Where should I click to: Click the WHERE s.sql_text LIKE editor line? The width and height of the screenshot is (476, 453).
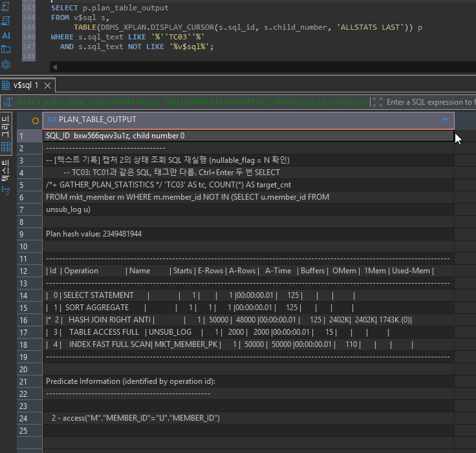(127, 37)
